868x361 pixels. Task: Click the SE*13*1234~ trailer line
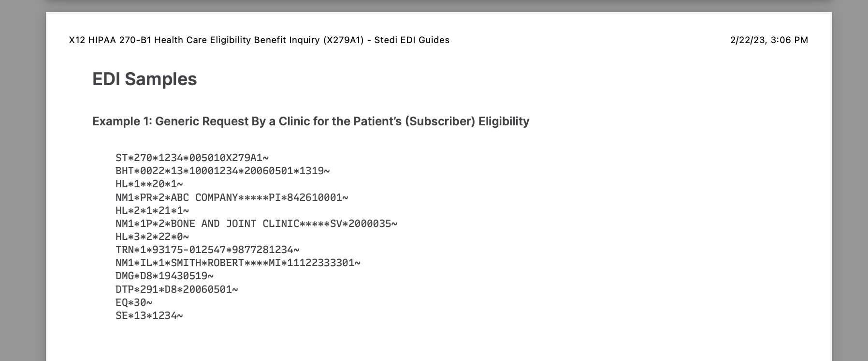point(149,316)
